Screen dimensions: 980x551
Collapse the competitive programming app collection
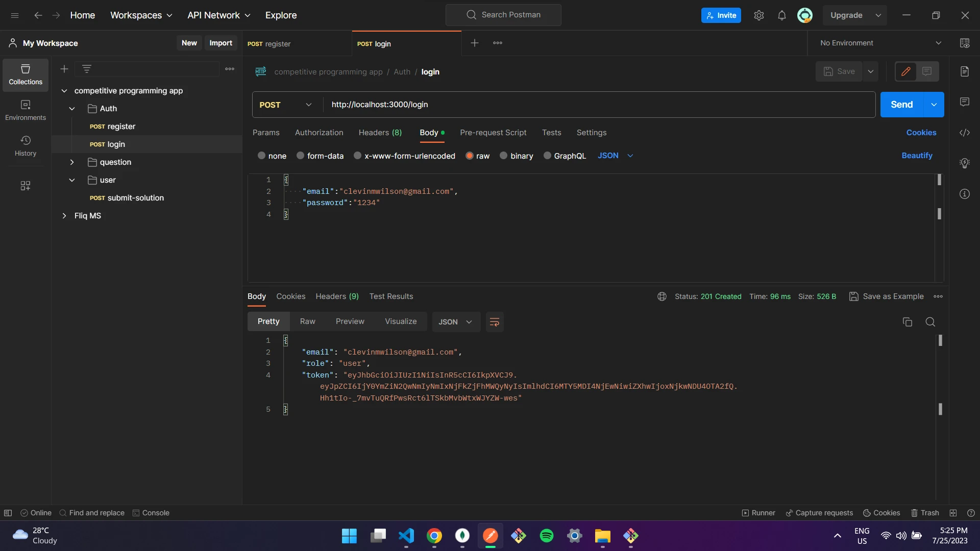tap(64, 91)
